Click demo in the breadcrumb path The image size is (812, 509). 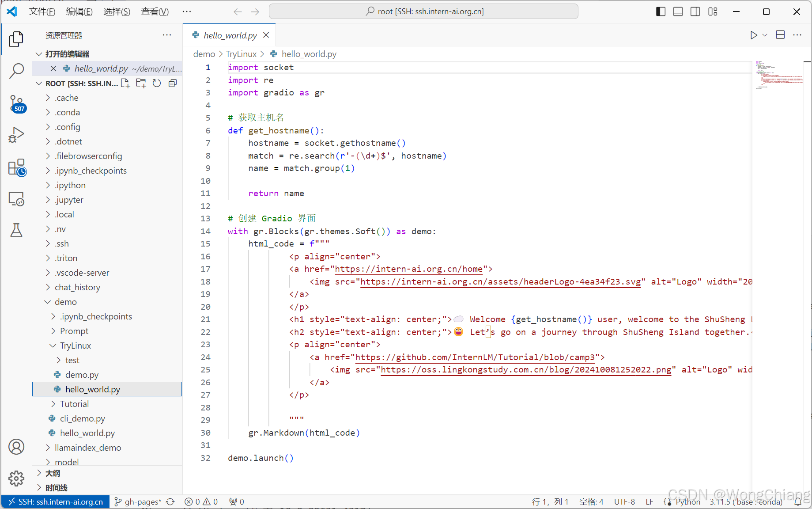pyautogui.click(x=204, y=54)
